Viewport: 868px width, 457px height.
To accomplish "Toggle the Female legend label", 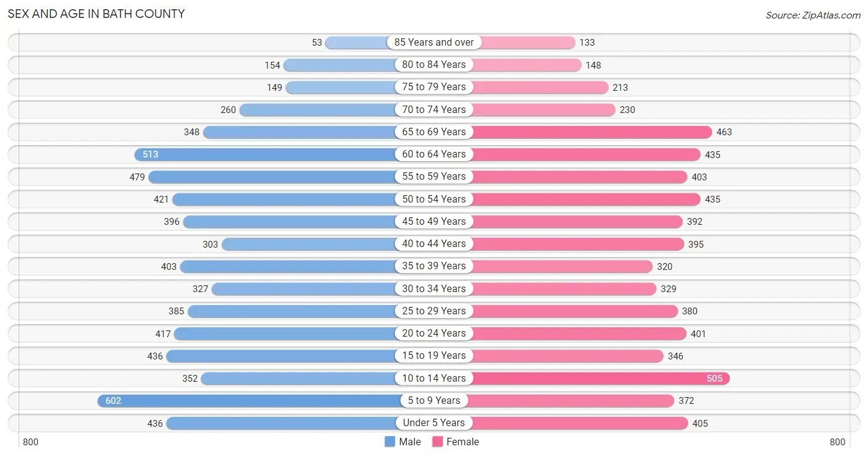I will pyautogui.click(x=463, y=442).
